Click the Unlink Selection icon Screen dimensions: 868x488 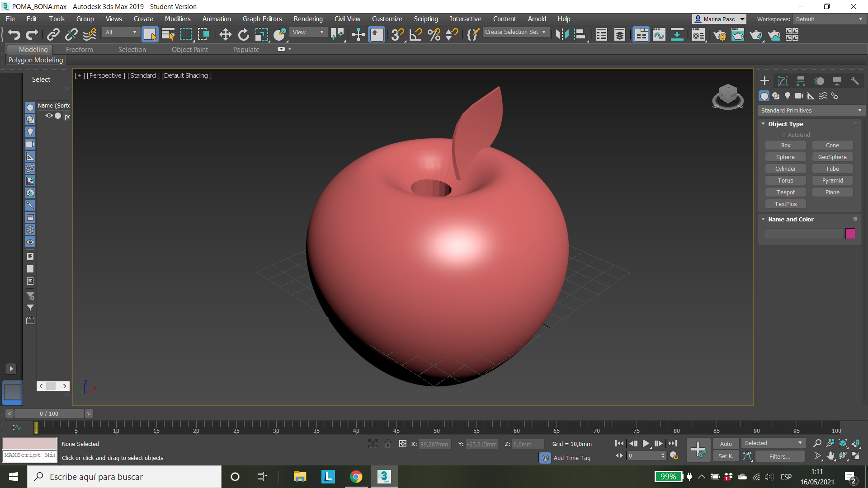point(71,34)
